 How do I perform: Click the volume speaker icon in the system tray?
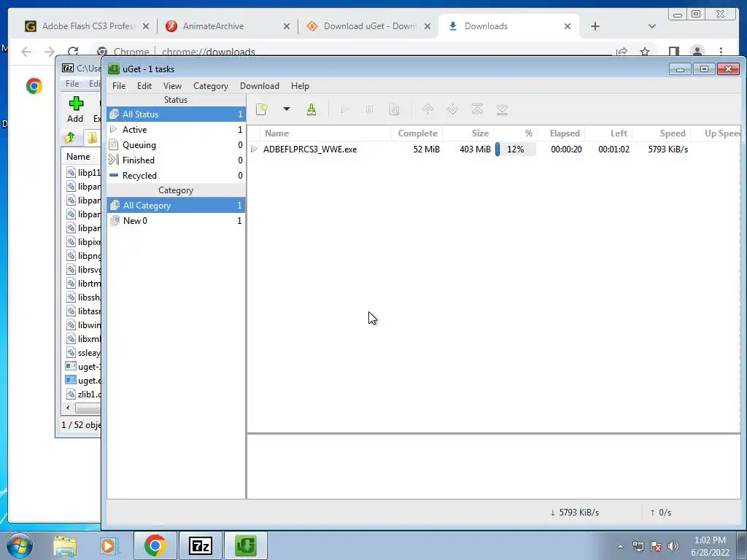[673, 546]
